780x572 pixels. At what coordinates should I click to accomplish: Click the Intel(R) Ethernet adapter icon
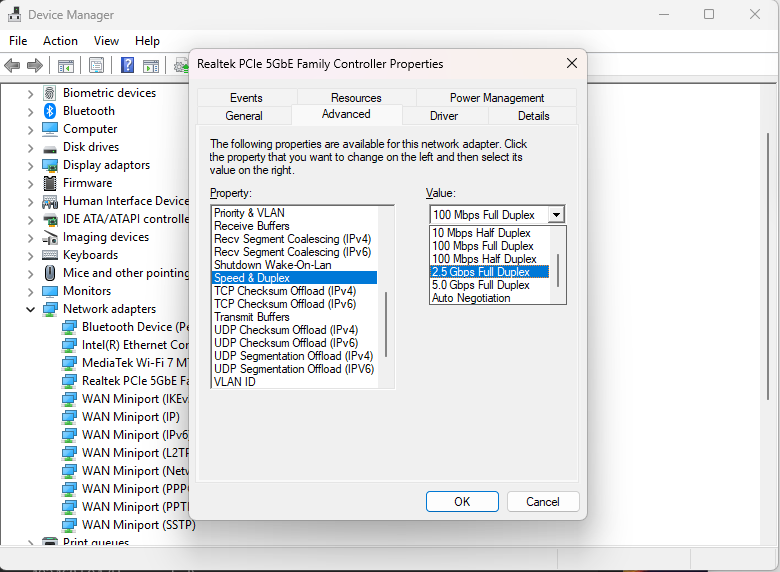coord(69,345)
